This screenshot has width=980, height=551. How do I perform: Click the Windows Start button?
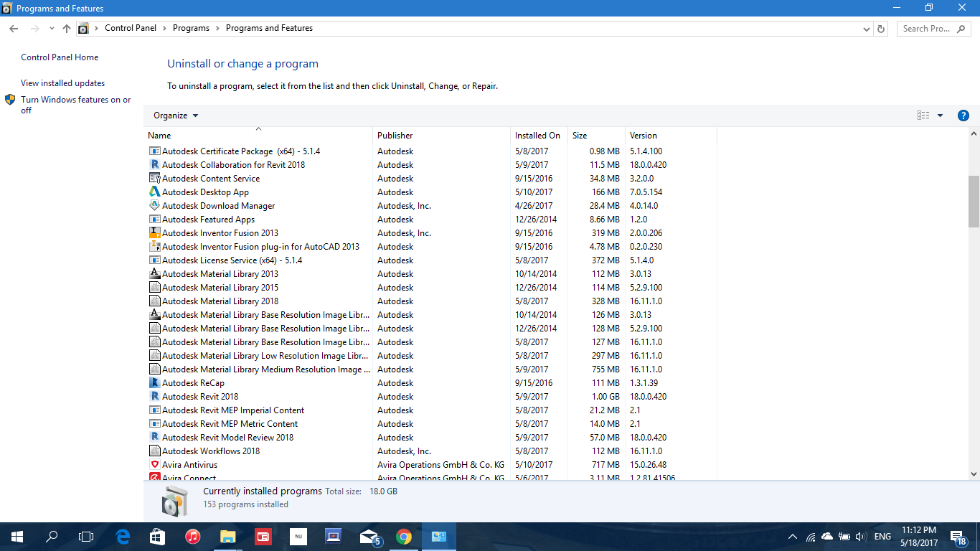(x=17, y=537)
